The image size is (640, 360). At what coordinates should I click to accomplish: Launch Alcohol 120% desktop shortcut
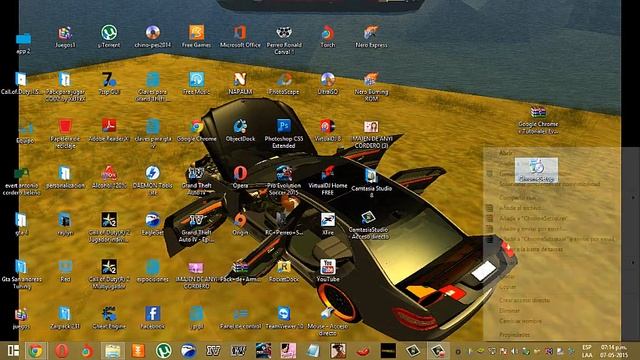(109, 177)
